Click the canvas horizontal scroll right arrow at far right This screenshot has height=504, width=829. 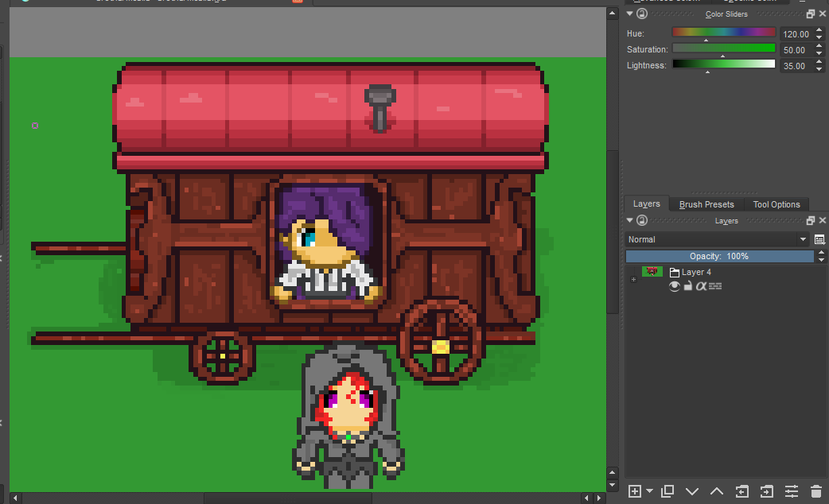(599, 498)
